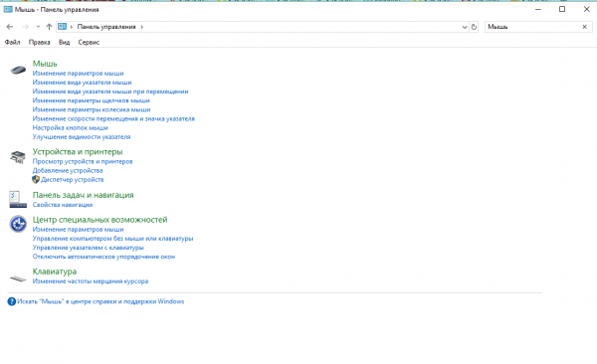Open Просмотр устройств и принтеров

coord(83,161)
